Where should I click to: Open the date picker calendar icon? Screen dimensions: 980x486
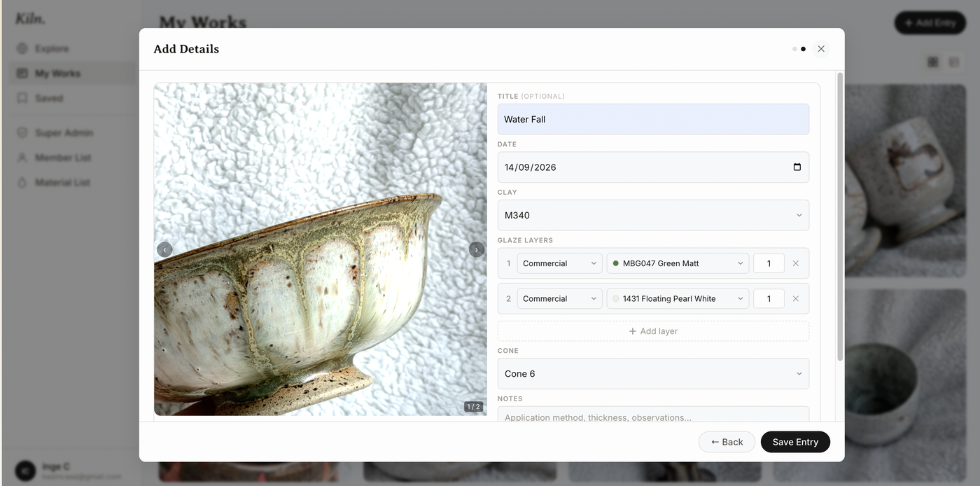pos(797,167)
